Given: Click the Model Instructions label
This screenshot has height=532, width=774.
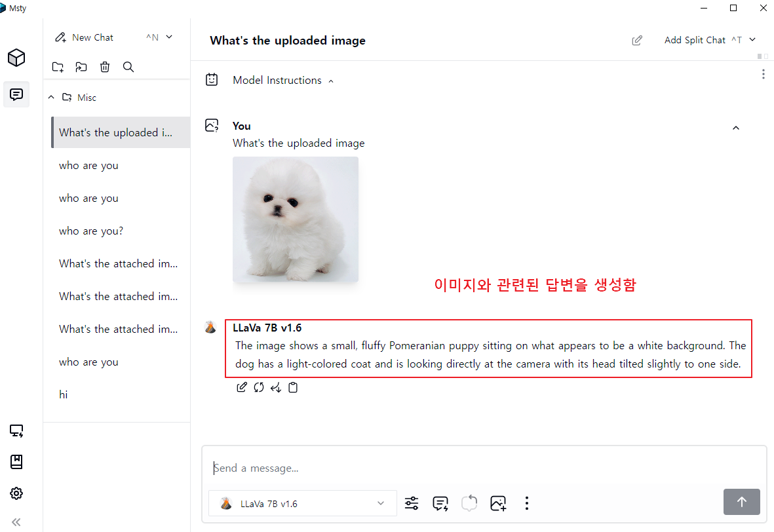Looking at the screenshot, I should click(277, 80).
